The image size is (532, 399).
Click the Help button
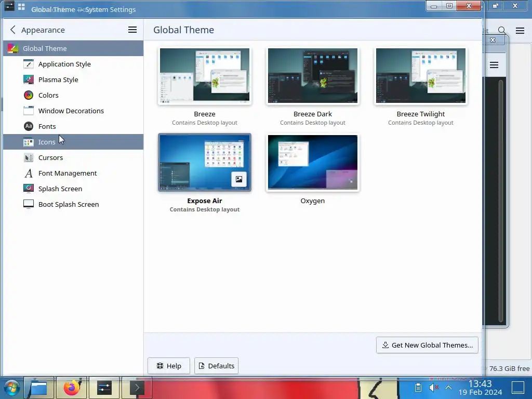tap(169, 366)
